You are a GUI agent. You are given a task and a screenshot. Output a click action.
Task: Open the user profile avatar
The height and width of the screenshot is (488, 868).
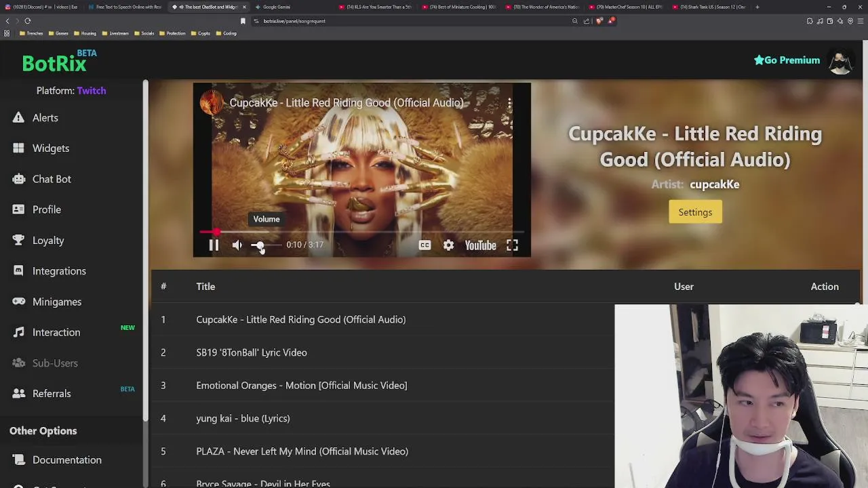(x=840, y=61)
